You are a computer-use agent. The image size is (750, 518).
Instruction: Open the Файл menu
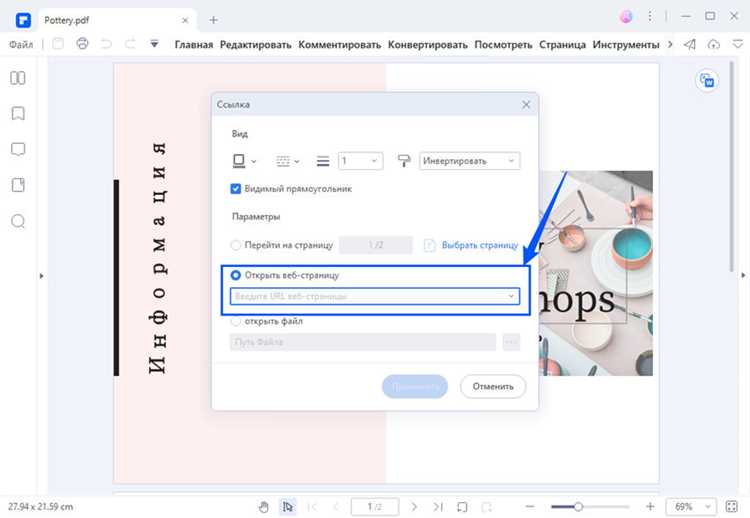click(21, 44)
